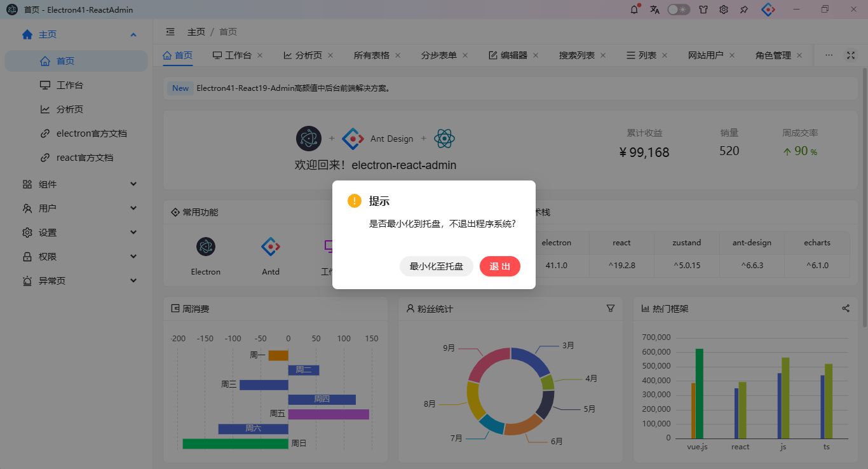Open the notifications bell icon
868x469 pixels.
tap(634, 10)
